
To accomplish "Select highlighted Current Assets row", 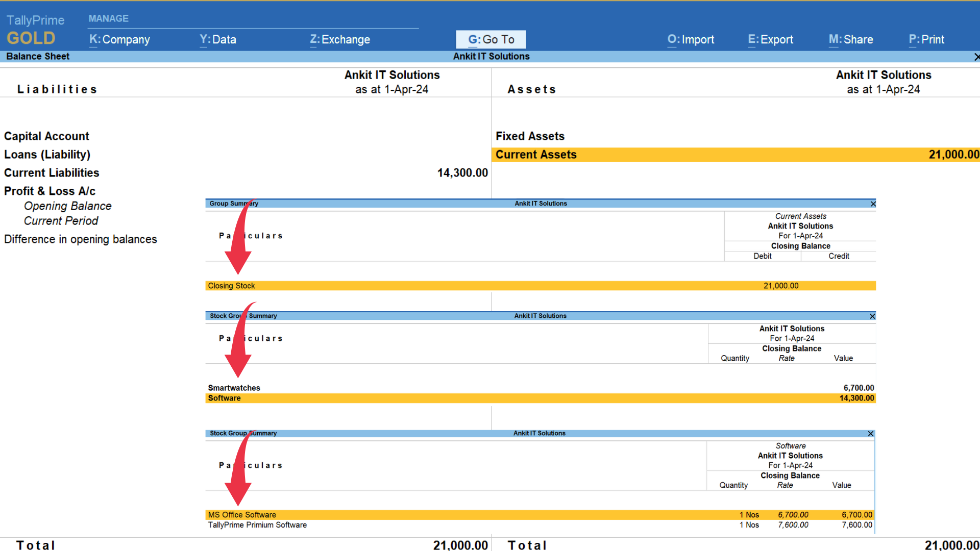I will coord(736,155).
